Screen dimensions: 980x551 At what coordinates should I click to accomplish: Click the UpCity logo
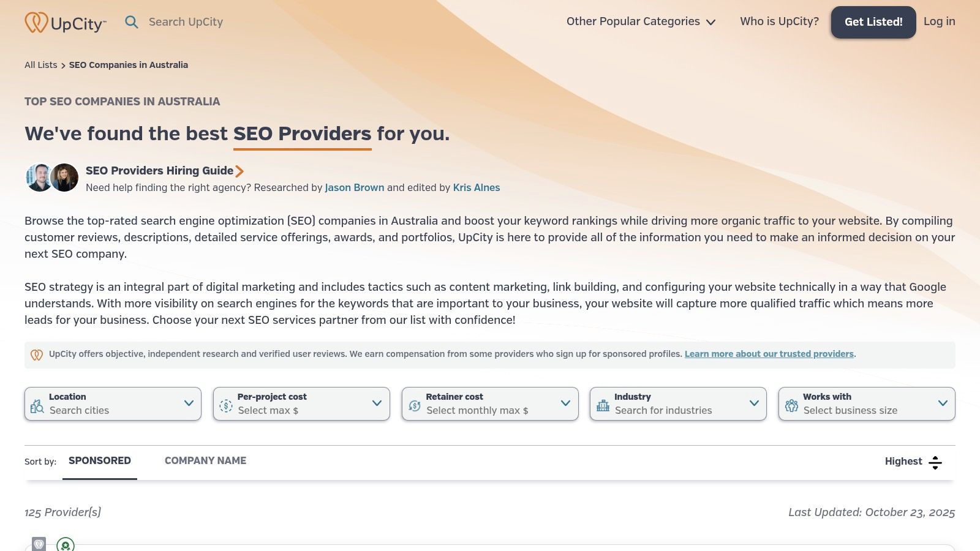click(66, 23)
